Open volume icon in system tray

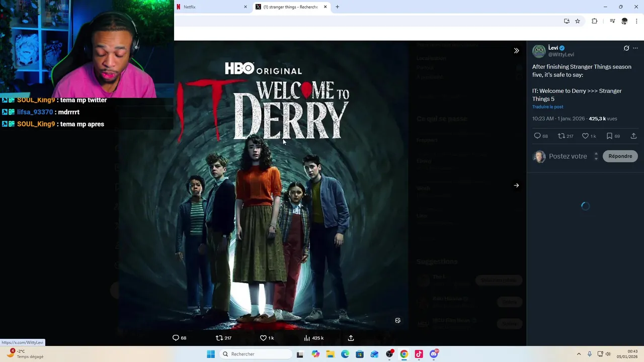point(608,354)
